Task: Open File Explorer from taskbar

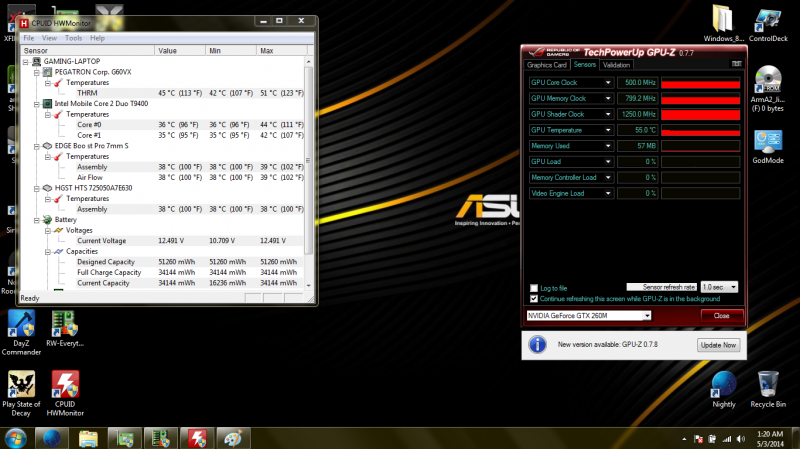Action: coord(88,439)
